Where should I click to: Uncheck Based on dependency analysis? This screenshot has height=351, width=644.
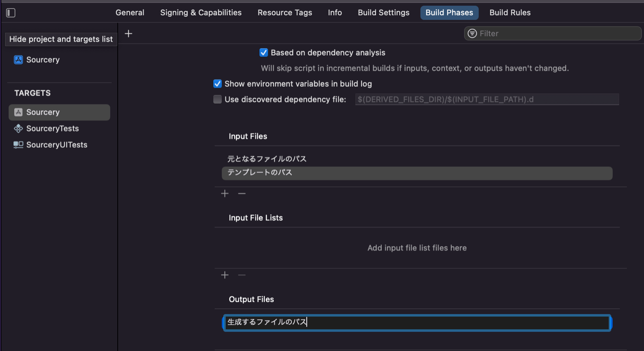pos(264,53)
